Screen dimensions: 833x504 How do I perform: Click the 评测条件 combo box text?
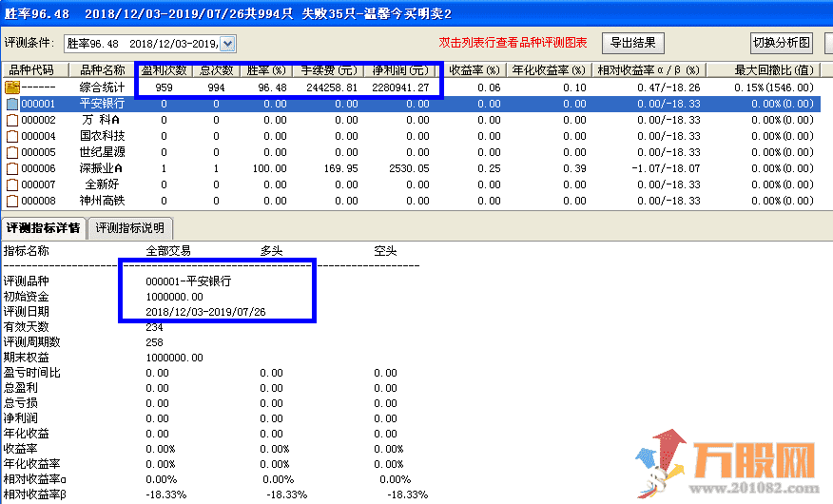tap(142, 44)
